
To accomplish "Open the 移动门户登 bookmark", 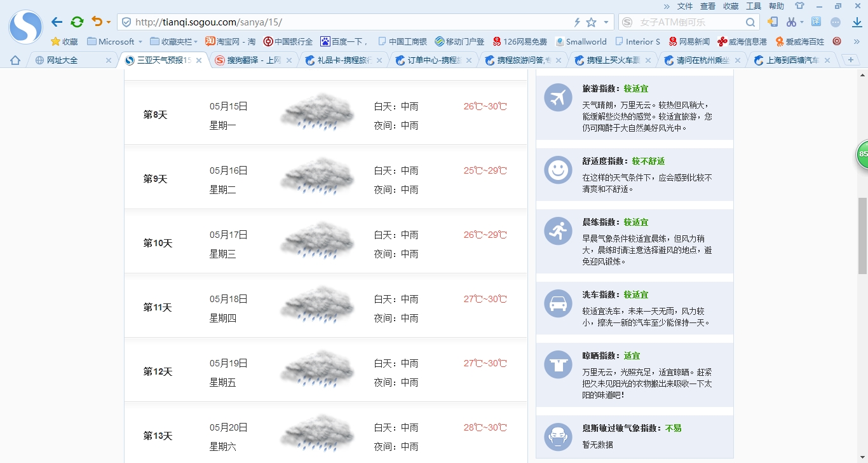I will pyautogui.click(x=459, y=41).
